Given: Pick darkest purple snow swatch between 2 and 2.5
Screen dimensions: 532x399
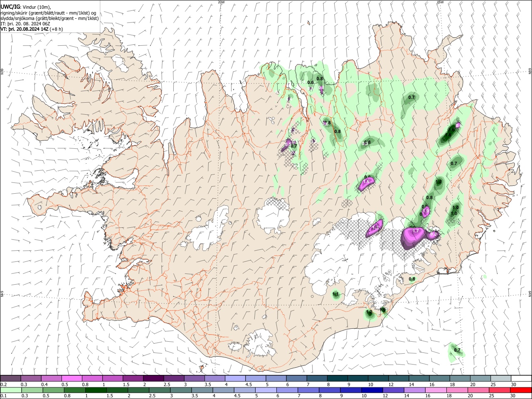Looking at the screenshot, I should [153, 378].
